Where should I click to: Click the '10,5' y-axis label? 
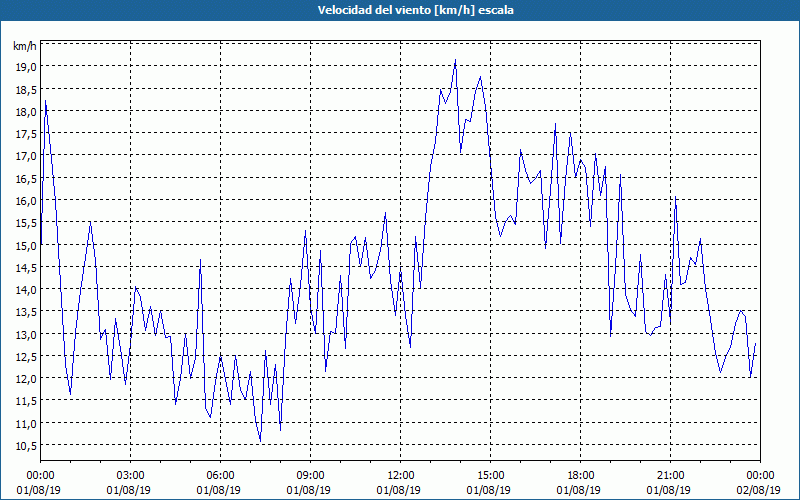tap(27, 446)
